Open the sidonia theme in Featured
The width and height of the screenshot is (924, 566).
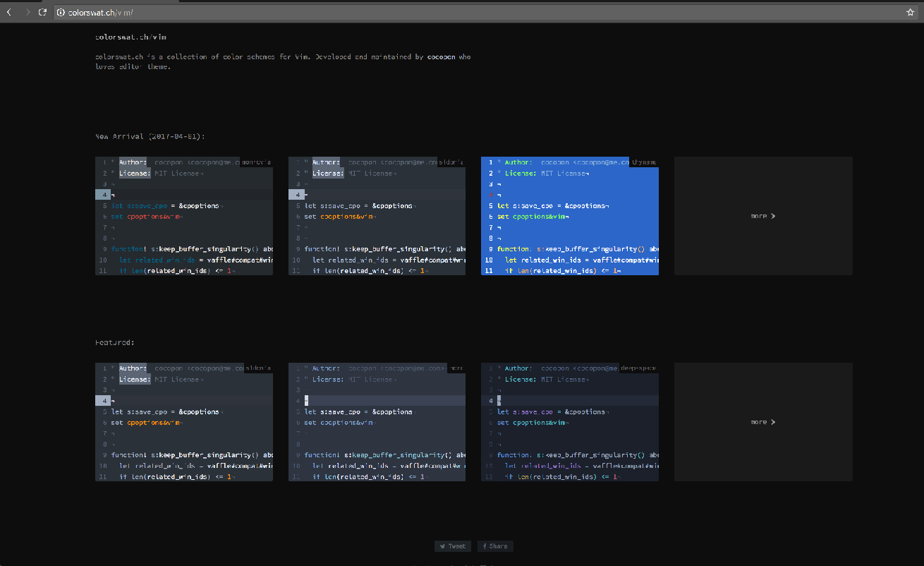pyautogui.click(x=184, y=422)
